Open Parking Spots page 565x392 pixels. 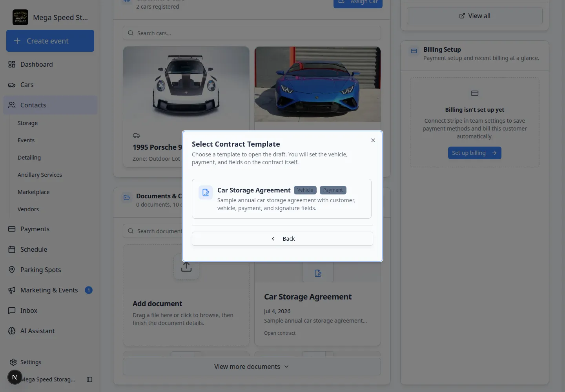point(50,270)
